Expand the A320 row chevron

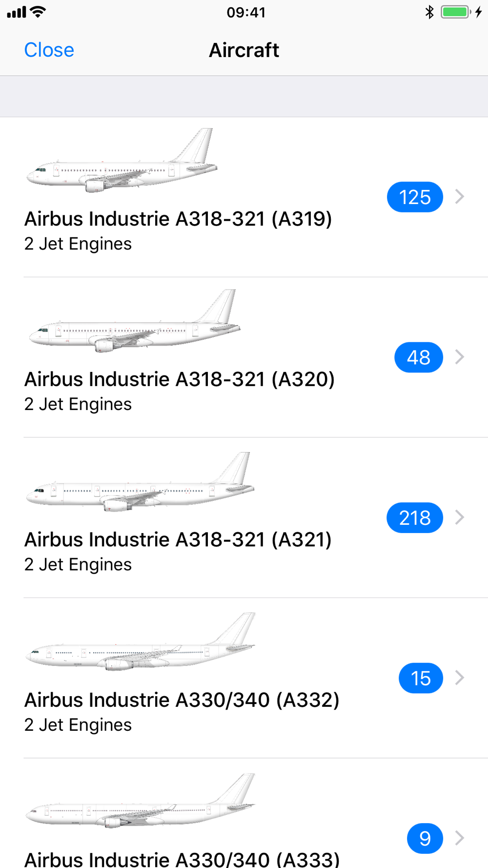(459, 357)
